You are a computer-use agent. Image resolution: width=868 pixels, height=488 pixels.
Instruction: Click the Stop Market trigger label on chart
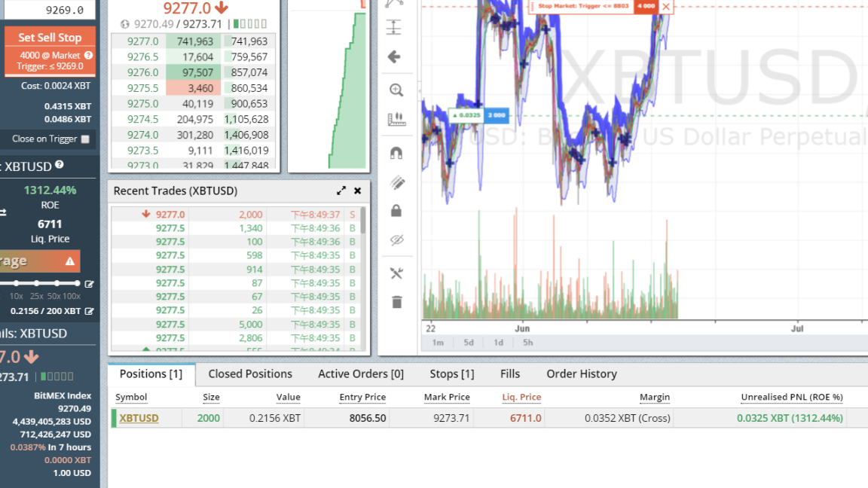click(x=583, y=7)
